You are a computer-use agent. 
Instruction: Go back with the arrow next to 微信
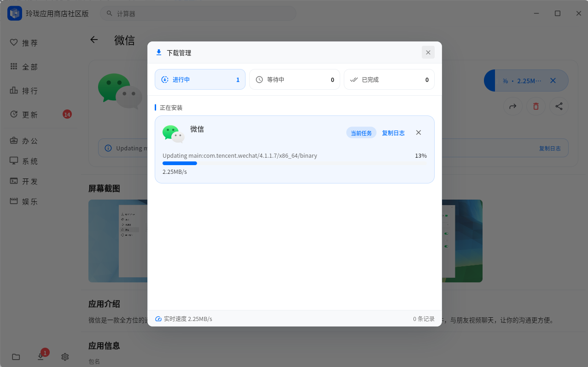coord(94,40)
